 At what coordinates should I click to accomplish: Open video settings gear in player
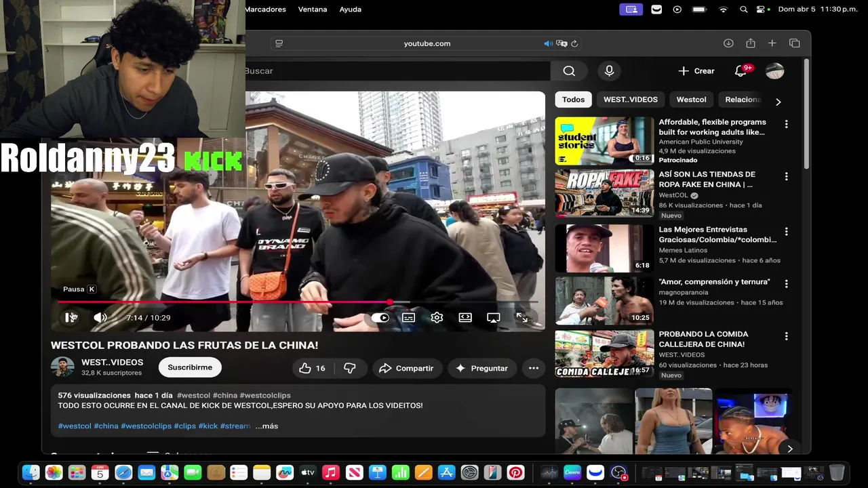(437, 317)
